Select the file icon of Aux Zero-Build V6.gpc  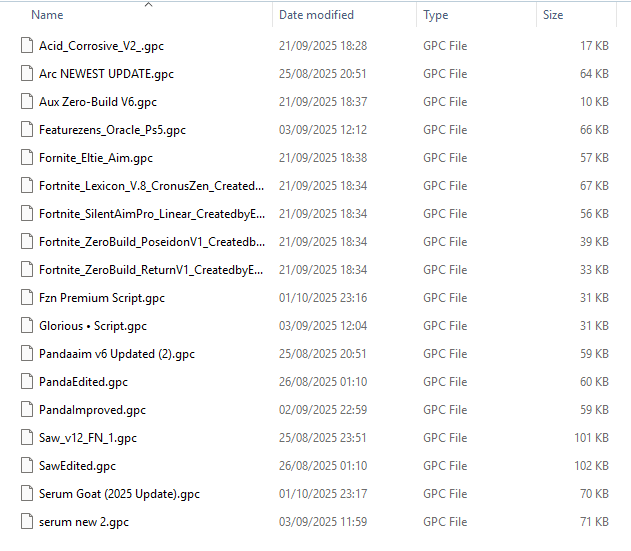27,101
